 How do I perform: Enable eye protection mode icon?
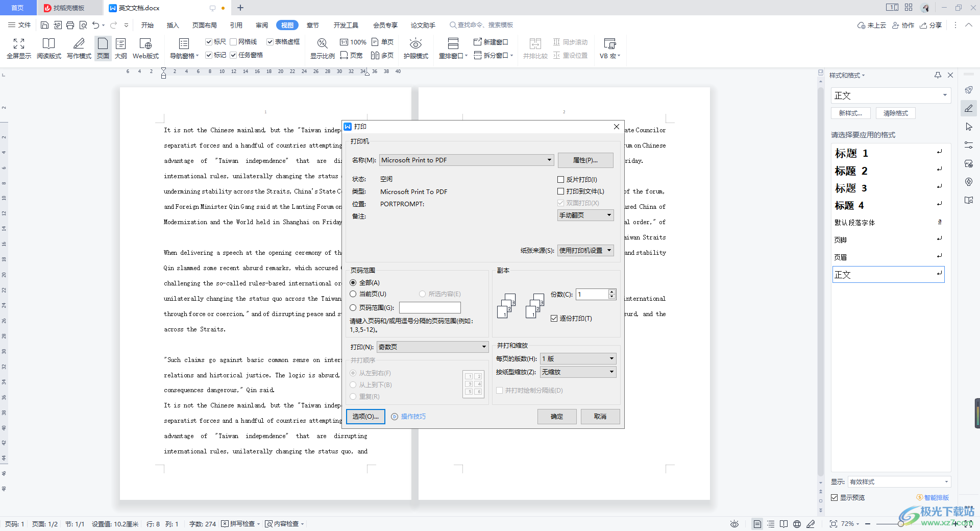point(415,44)
